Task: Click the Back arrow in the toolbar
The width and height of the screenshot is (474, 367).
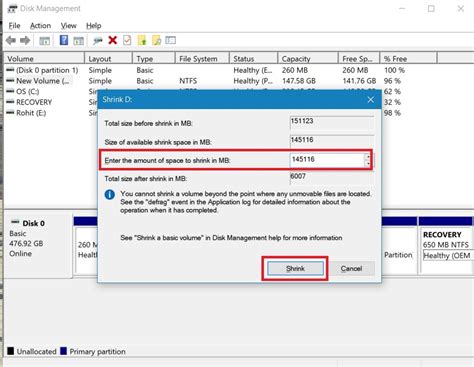Action: point(11,41)
